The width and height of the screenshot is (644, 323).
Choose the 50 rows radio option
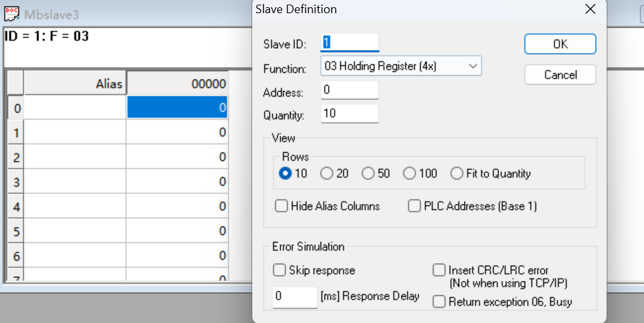368,174
